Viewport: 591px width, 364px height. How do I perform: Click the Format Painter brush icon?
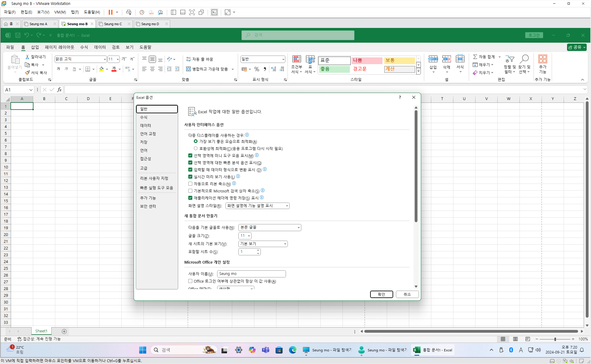[x=28, y=73]
